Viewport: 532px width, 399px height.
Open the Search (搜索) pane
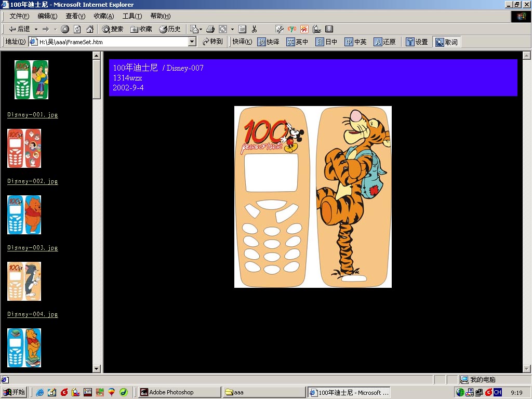pos(113,29)
